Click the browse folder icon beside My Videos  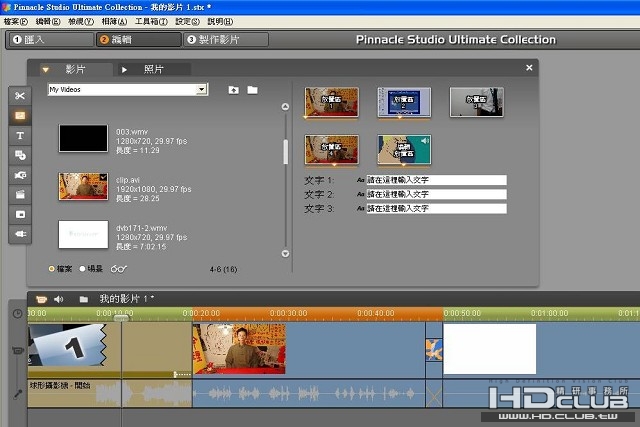[x=252, y=90]
